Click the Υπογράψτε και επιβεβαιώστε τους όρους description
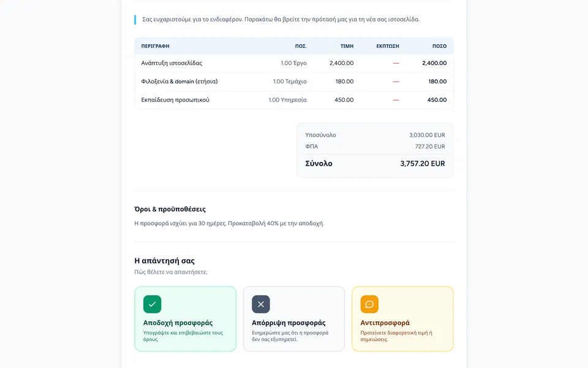This screenshot has width=588, height=368. point(183,336)
